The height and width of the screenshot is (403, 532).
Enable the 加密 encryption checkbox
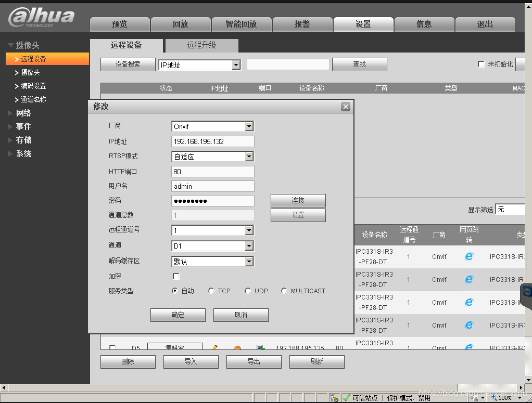pyautogui.click(x=176, y=276)
